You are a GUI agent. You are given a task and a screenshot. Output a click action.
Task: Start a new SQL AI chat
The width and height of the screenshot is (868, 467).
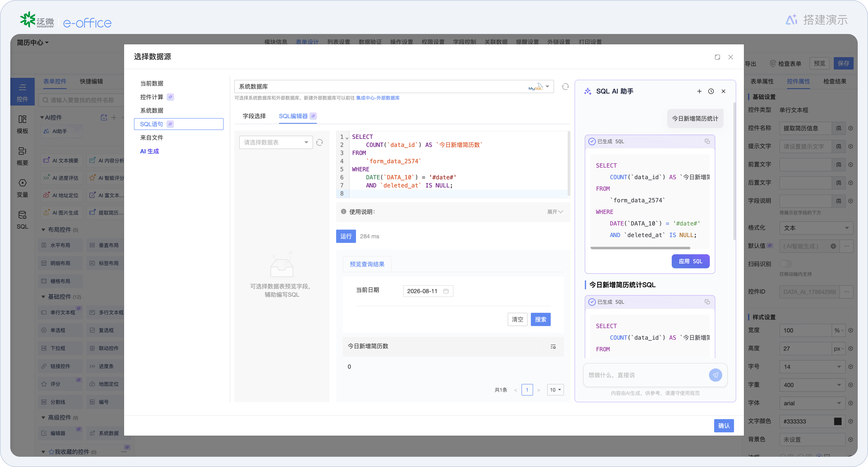pyautogui.click(x=699, y=91)
